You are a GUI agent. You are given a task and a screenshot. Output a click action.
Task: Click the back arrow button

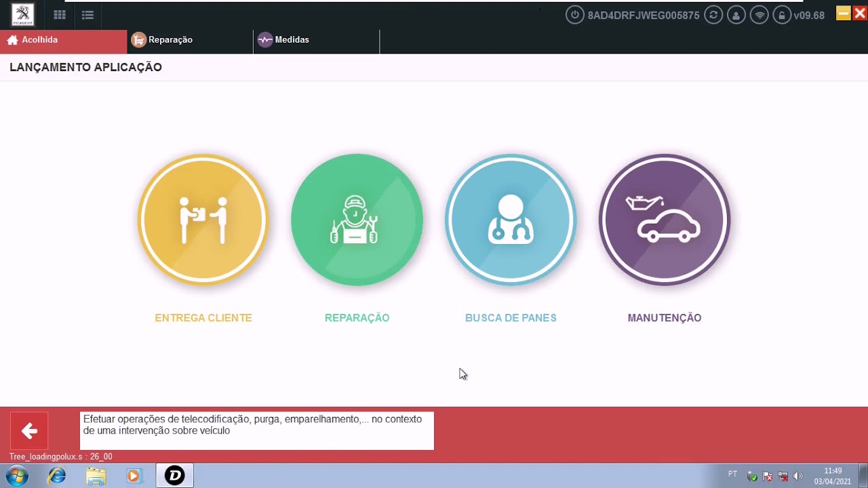(x=29, y=431)
